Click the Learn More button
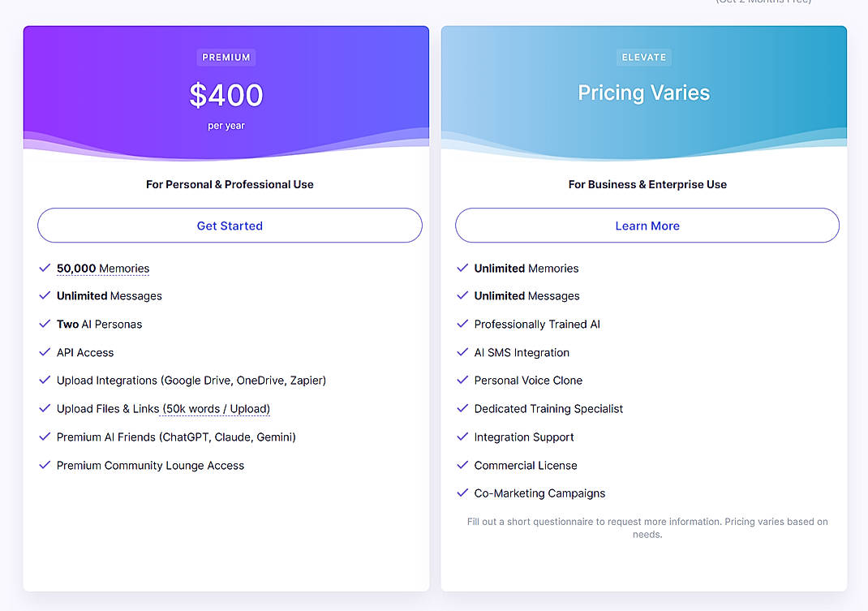 (647, 225)
